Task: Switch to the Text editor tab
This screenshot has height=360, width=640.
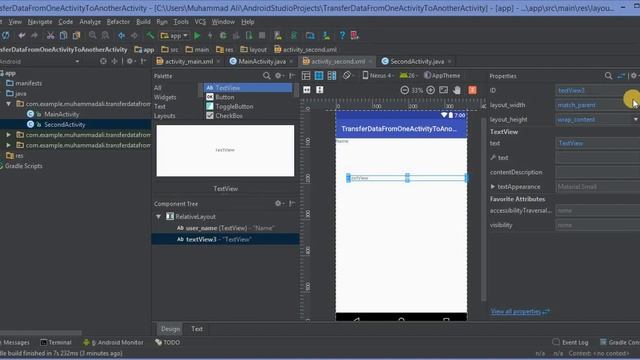Action: click(x=197, y=329)
